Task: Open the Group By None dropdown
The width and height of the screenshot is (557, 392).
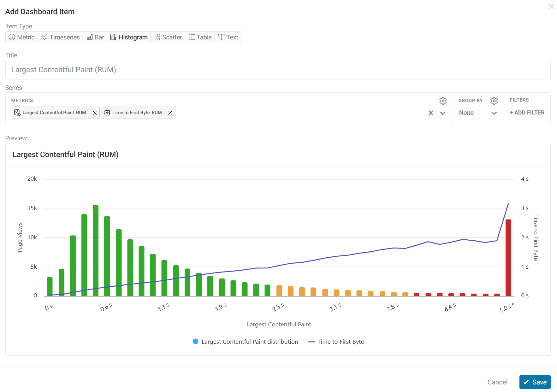Action: 478,113
